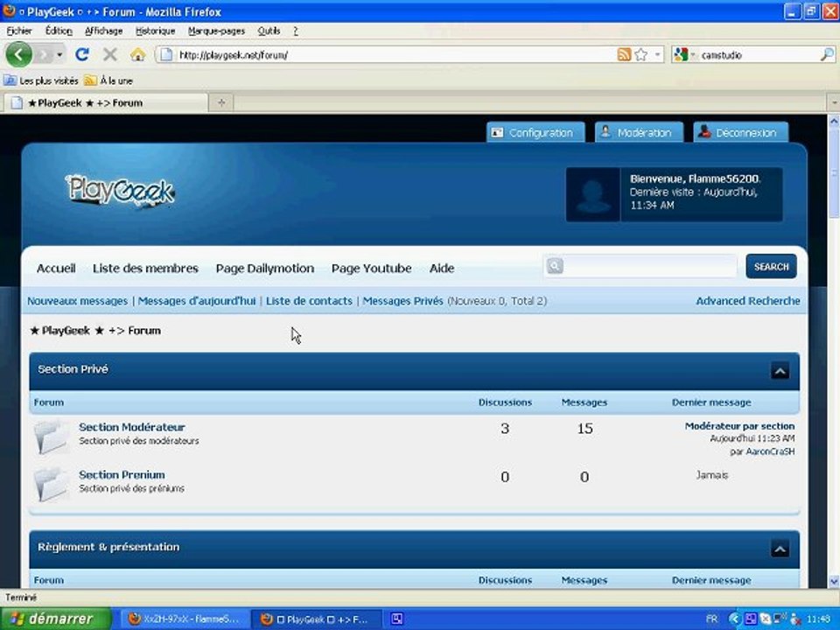Click the URL address field
The height and width of the screenshot is (630, 840).
pos(396,54)
